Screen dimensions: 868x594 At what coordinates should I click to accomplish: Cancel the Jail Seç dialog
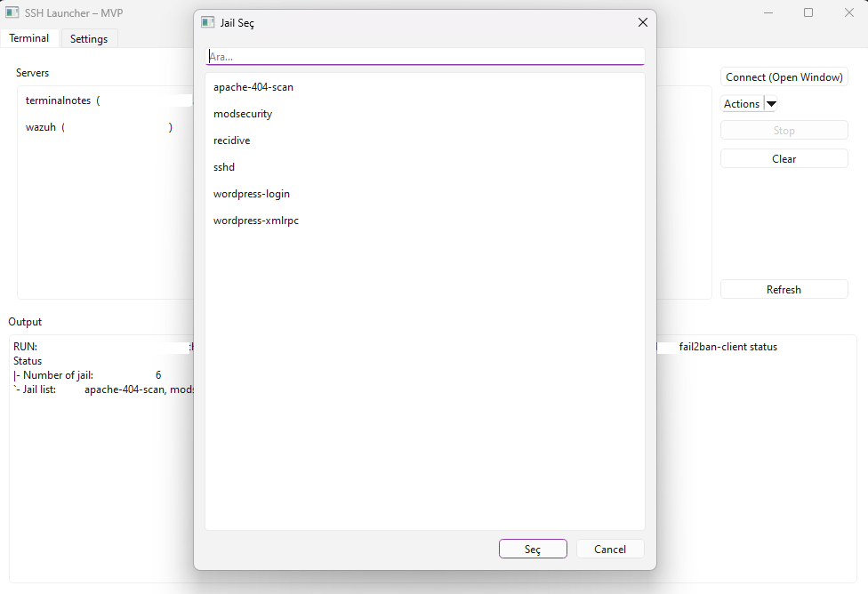coord(610,550)
